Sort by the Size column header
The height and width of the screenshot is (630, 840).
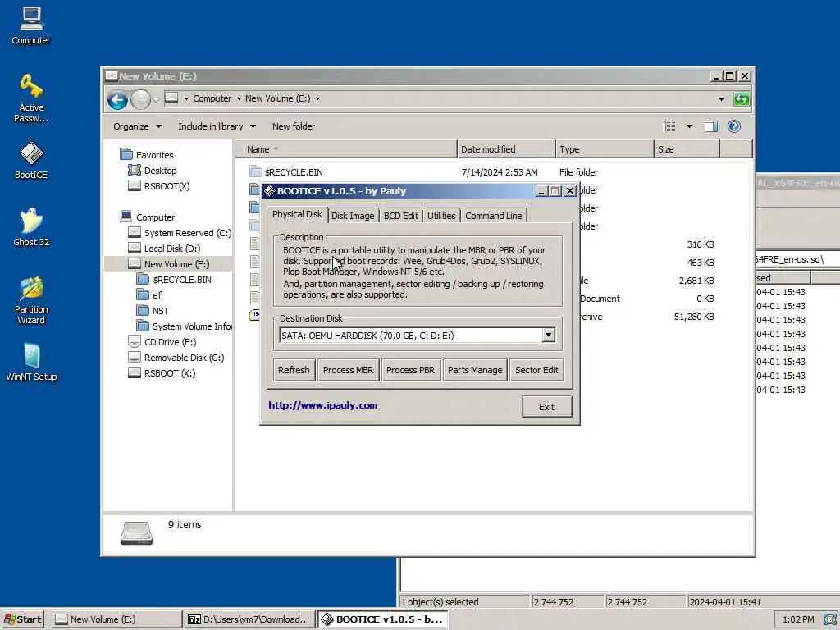click(687, 149)
